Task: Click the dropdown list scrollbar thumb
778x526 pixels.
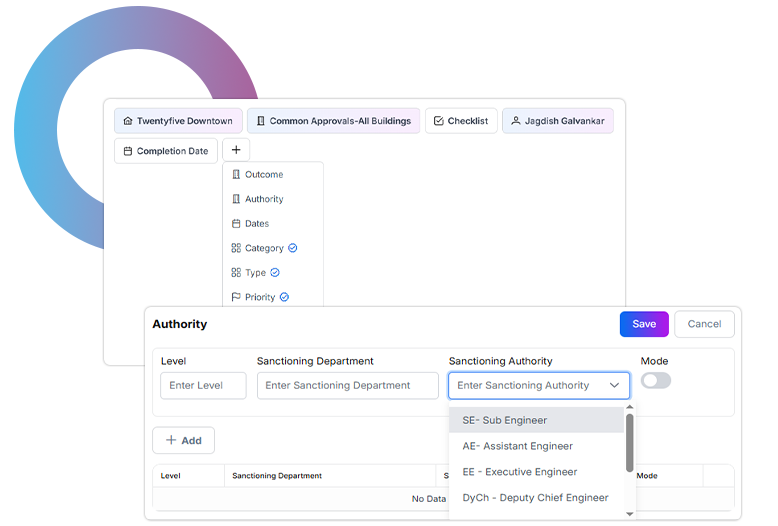Action: click(630, 442)
